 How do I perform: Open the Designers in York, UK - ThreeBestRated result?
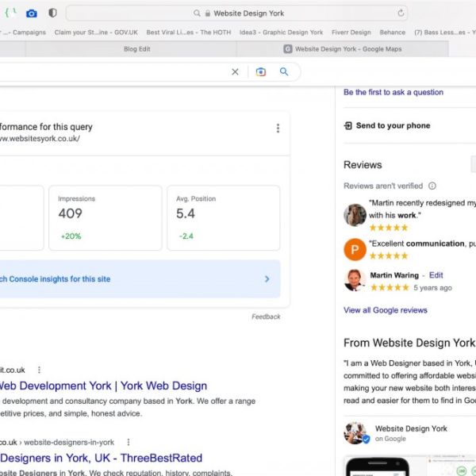tap(101, 458)
